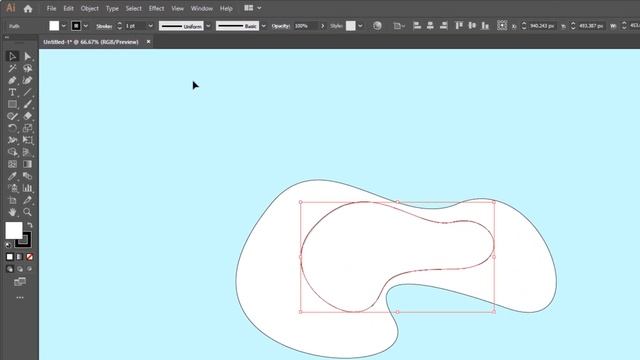Change the screen mode
Viewport: 640px width, 360px height.
pos(20,282)
